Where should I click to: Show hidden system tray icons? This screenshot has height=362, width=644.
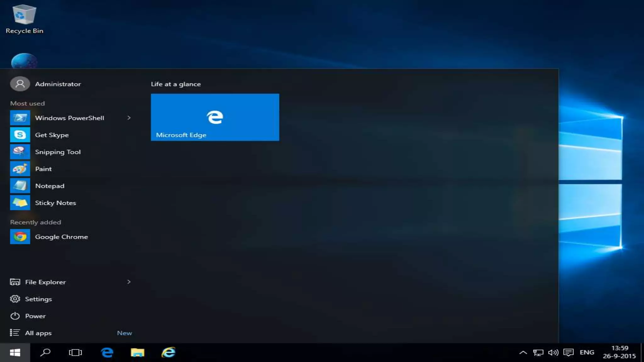tap(523, 353)
